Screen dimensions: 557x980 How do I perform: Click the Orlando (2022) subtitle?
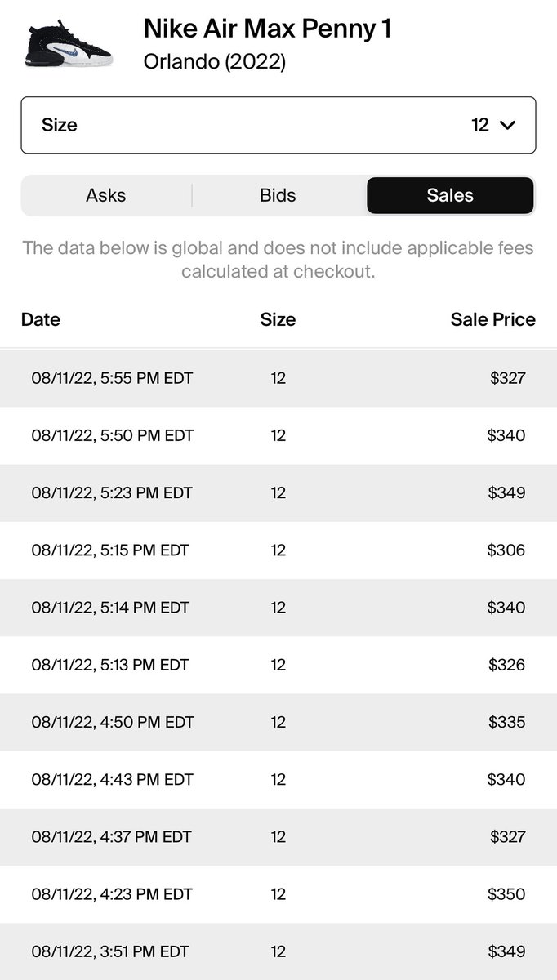click(215, 62)
